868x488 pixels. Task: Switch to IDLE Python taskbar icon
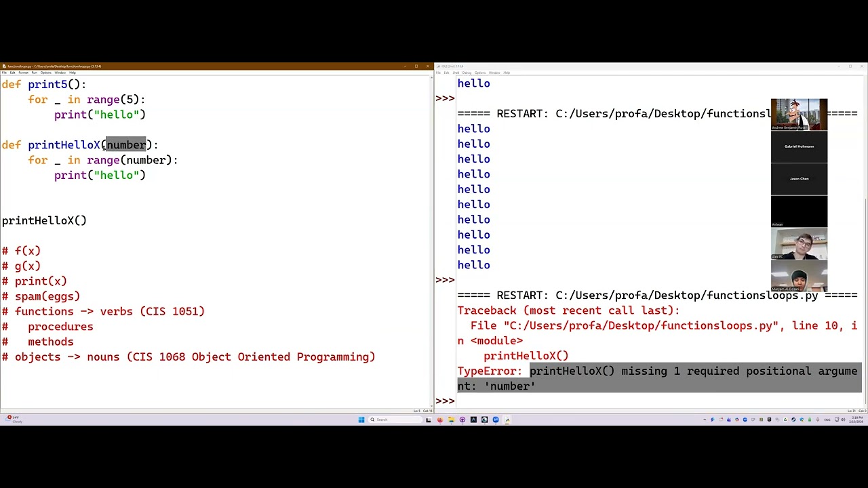507,420
